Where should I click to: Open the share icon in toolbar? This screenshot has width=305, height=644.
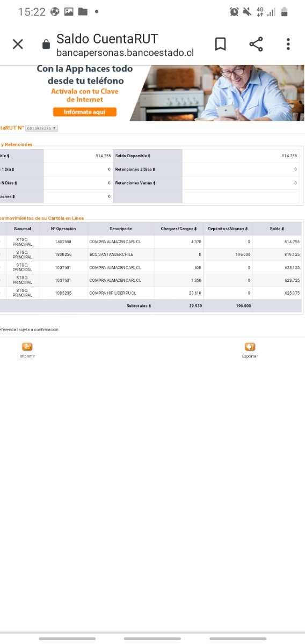pyautogui.click(x=256, y=45)
